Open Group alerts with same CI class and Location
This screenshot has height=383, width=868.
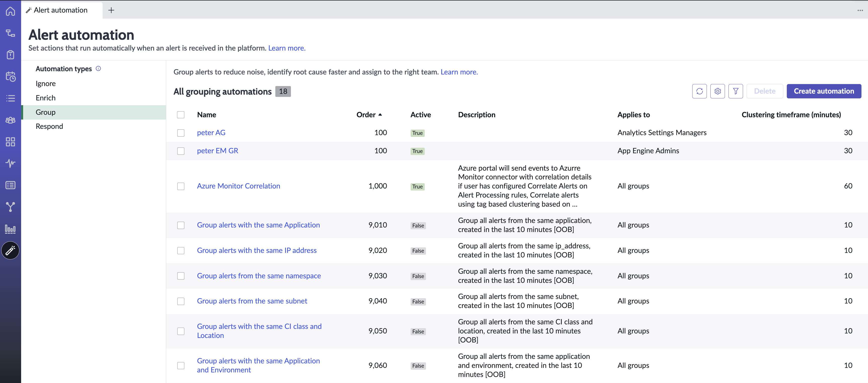(259, 331)
